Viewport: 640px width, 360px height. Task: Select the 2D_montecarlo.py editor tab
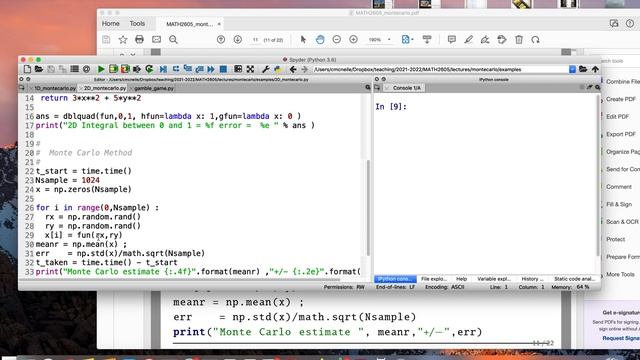coord(105,88)
